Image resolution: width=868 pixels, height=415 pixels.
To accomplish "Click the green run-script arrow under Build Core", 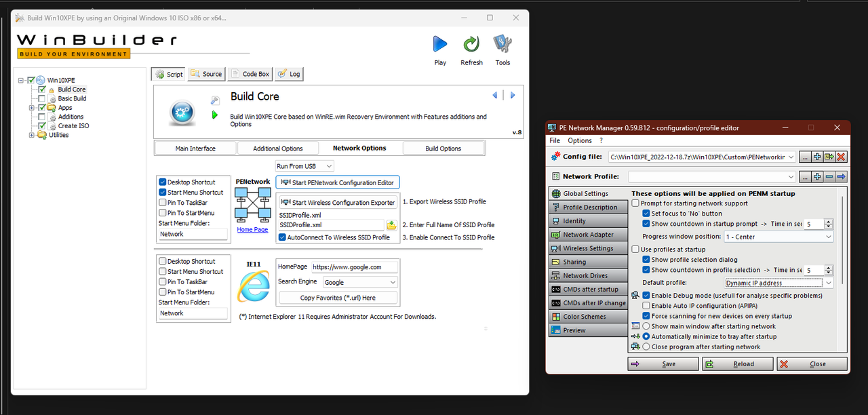I will [x=215, y=115].
